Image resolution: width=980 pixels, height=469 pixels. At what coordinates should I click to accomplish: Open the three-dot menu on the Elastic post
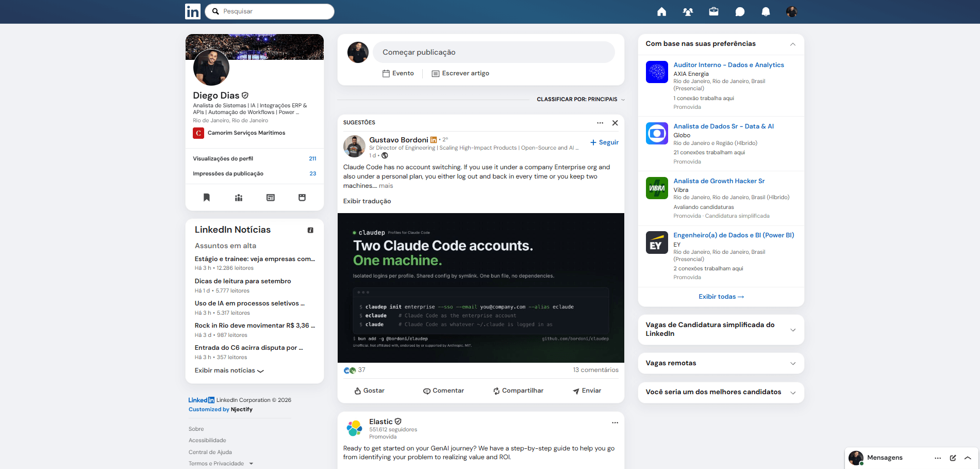click(x=615, y=423)
